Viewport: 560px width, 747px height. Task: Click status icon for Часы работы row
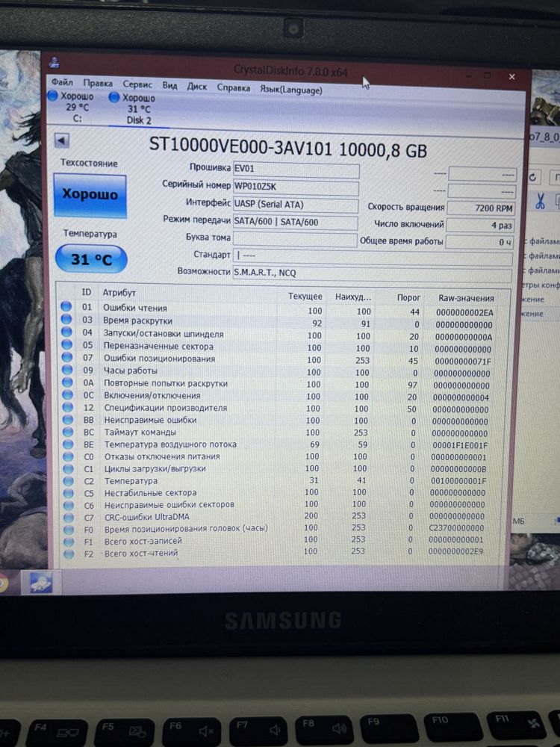click(67, 369)
